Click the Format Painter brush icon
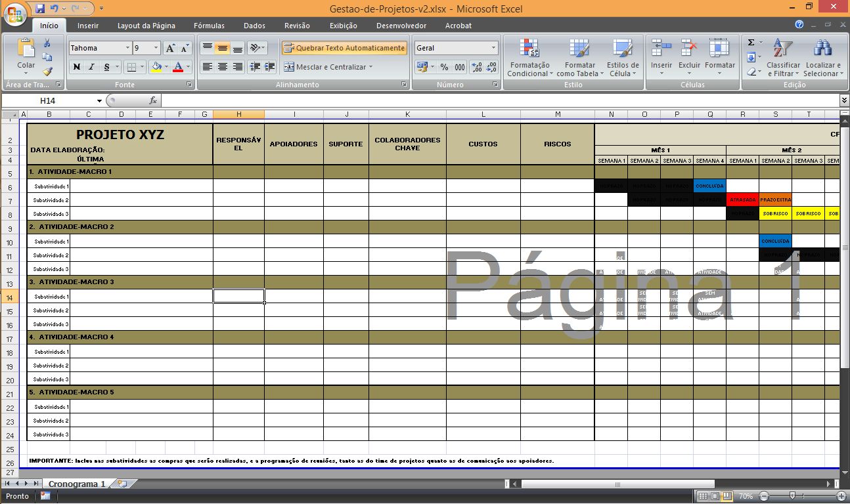Viewport: 850px width, 504px height. (47, 72)
